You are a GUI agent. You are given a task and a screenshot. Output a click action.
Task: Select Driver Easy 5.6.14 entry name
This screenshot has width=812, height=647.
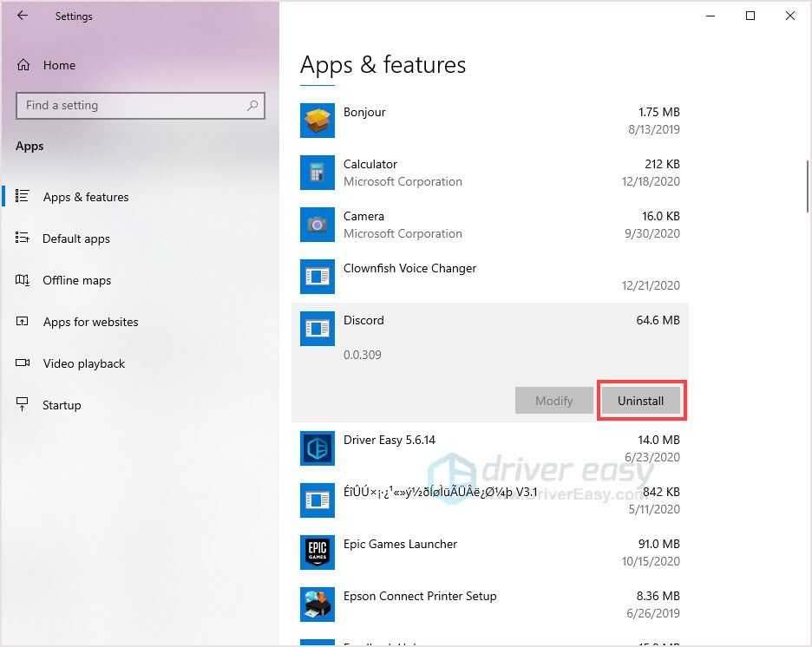pos(390,440)
